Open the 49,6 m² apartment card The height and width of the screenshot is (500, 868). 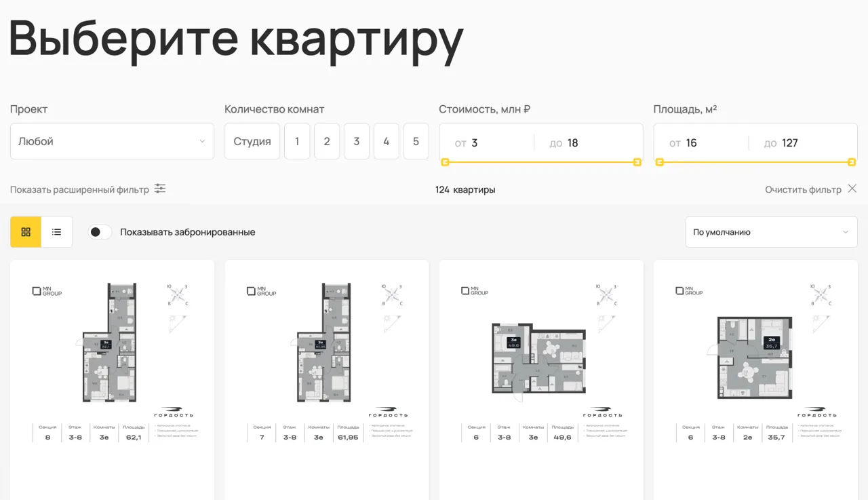click(541, 380)
